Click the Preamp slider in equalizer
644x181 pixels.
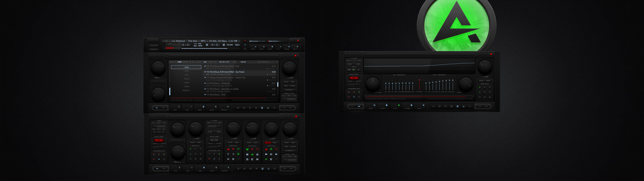pyautogui.click(x=419, y=83)
